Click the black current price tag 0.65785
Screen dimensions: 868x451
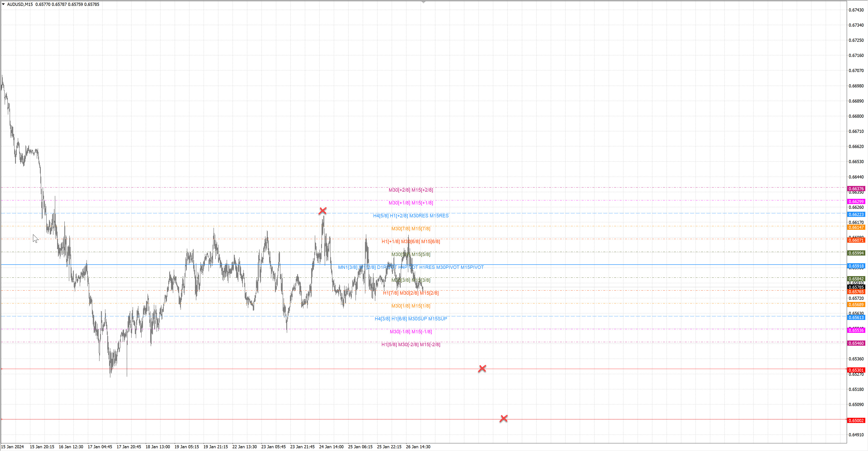point(856,287)
